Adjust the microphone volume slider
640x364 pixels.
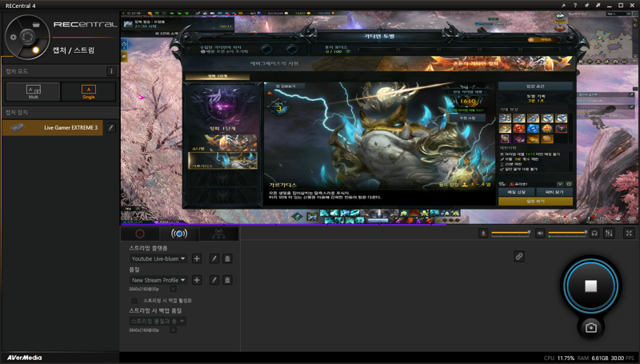[x=510, y=233]
